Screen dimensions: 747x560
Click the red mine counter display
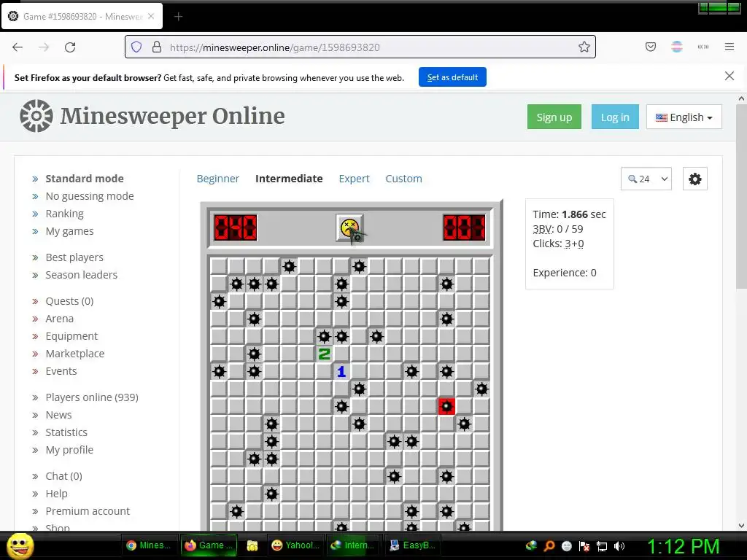click(236, 227)
